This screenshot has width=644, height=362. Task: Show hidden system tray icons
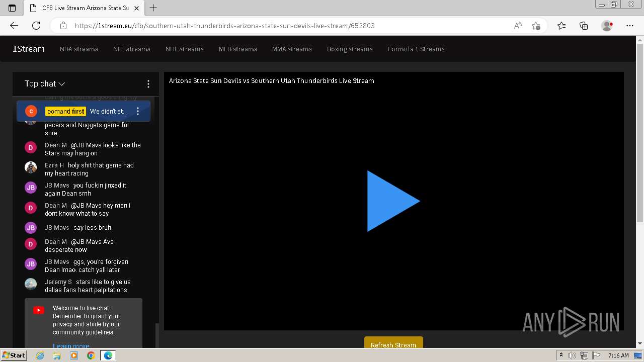(561, 355)
